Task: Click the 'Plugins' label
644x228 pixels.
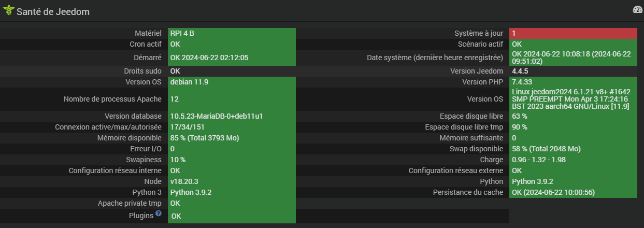Action: [141, 215]
